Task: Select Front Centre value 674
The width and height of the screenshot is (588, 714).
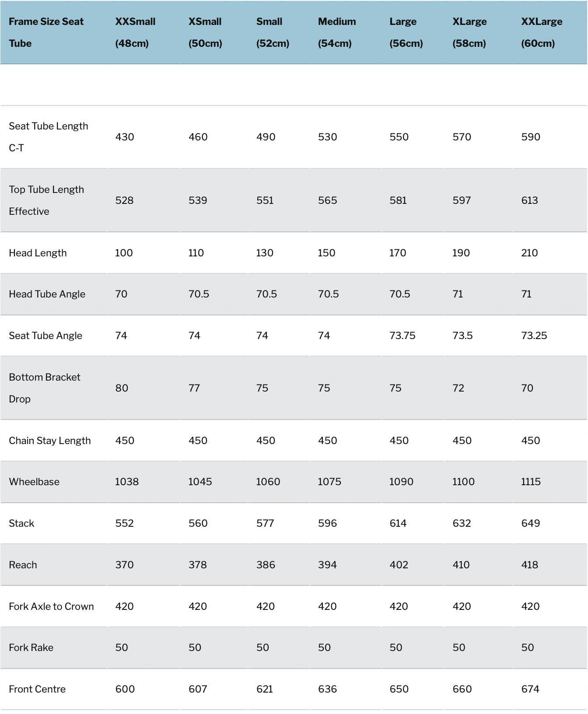Action: pyautogui.click(x=530, y=689)
